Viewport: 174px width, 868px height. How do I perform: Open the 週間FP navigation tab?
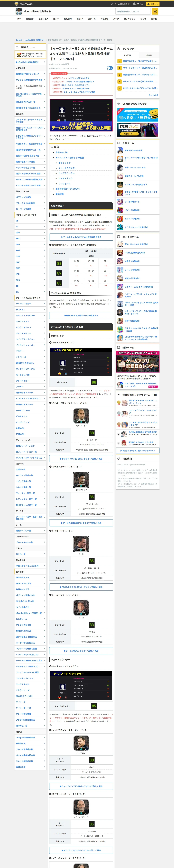pos(80,19)
